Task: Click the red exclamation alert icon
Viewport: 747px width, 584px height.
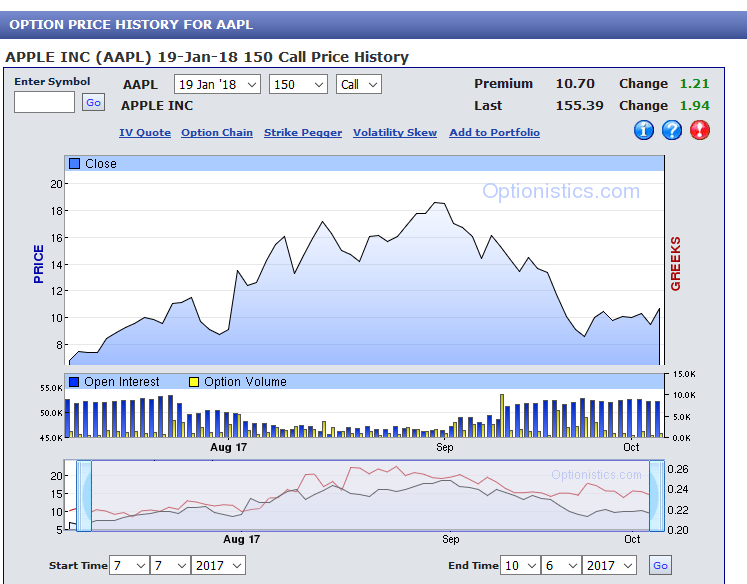Action: tap(700, 130)
